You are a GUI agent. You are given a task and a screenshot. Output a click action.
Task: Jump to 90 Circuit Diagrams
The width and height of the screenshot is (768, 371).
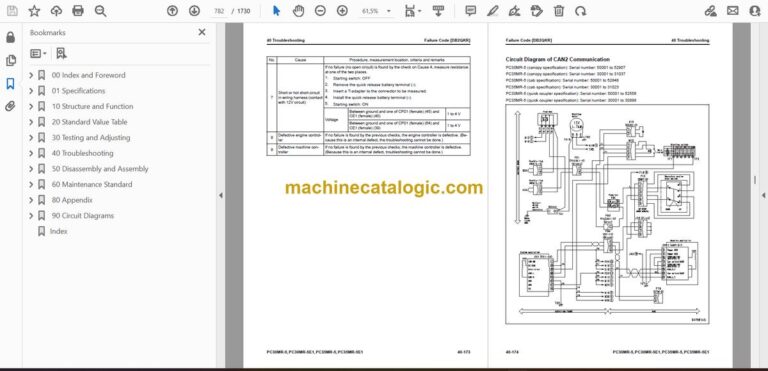click(x=82, y=216)
